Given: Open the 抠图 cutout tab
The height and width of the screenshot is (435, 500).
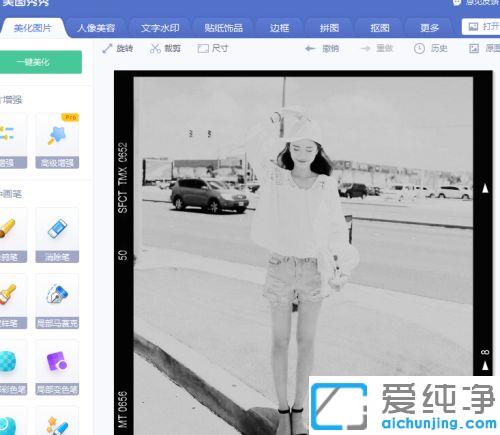Looking at the screenshot, I should (380, 28).
